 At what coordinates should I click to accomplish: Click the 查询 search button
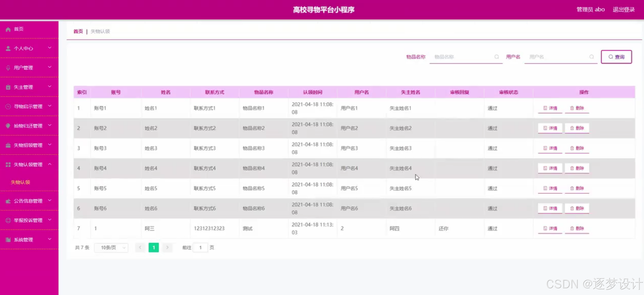click(x=616, y=57)
